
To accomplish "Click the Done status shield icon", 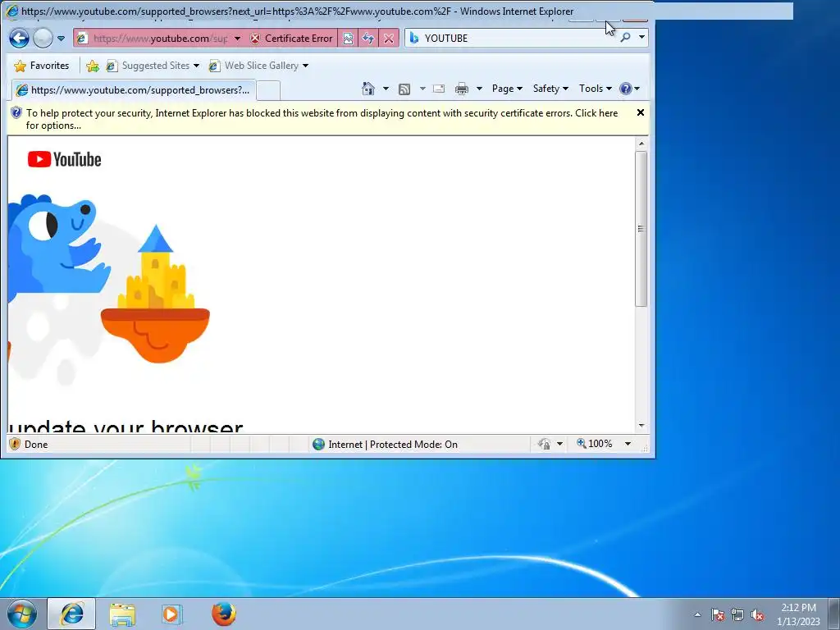I will [x=15, y=444].
